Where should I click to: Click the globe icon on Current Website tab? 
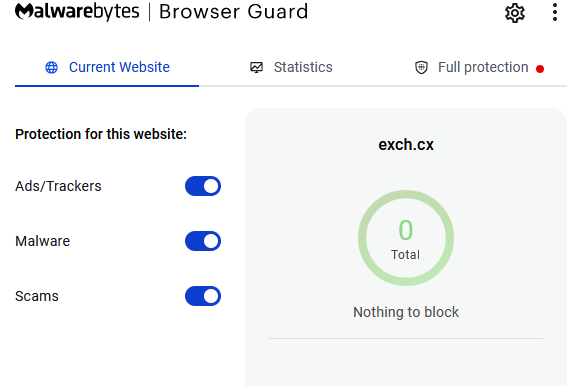[x=52, y=67]
